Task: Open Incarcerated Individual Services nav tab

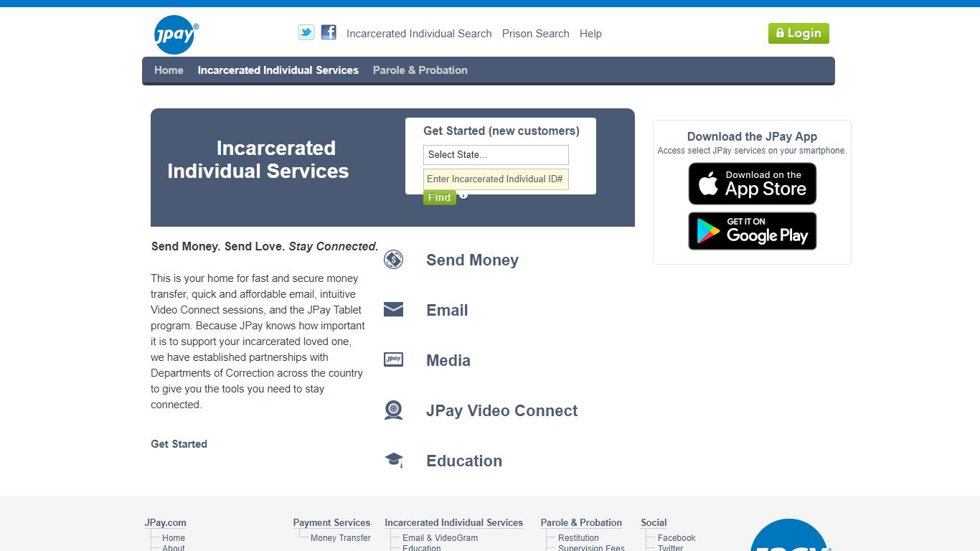Action: click(x=278, y=70)
